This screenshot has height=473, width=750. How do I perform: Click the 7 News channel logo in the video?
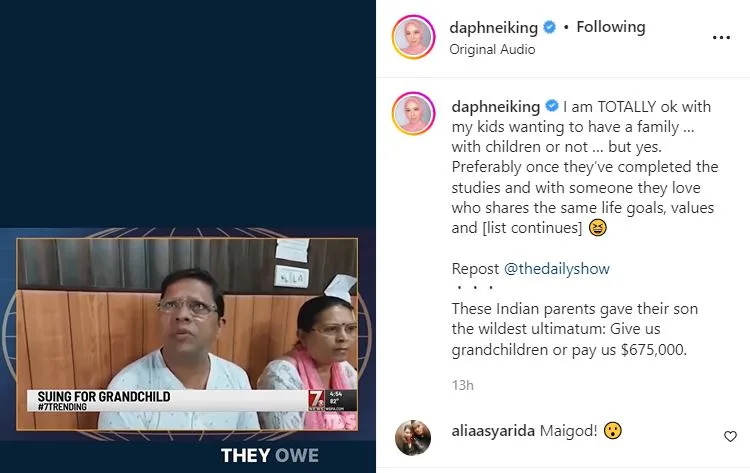point(316,400)
